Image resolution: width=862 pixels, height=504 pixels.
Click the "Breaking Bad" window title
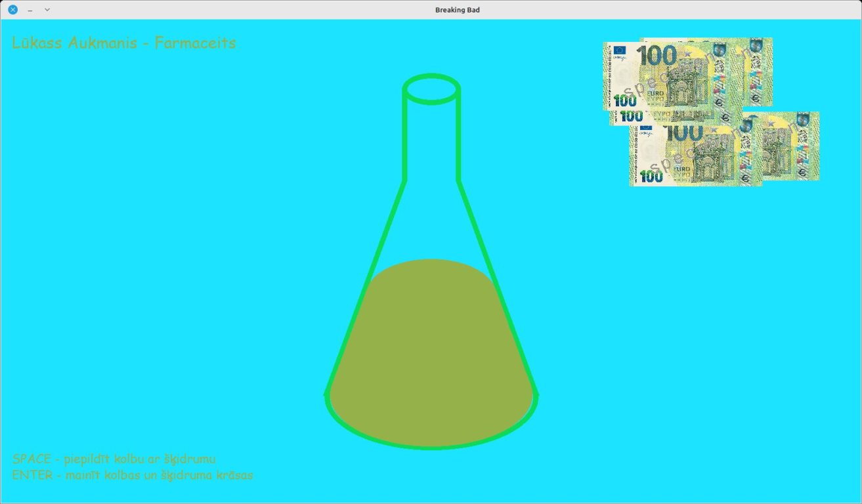point(458,10)
